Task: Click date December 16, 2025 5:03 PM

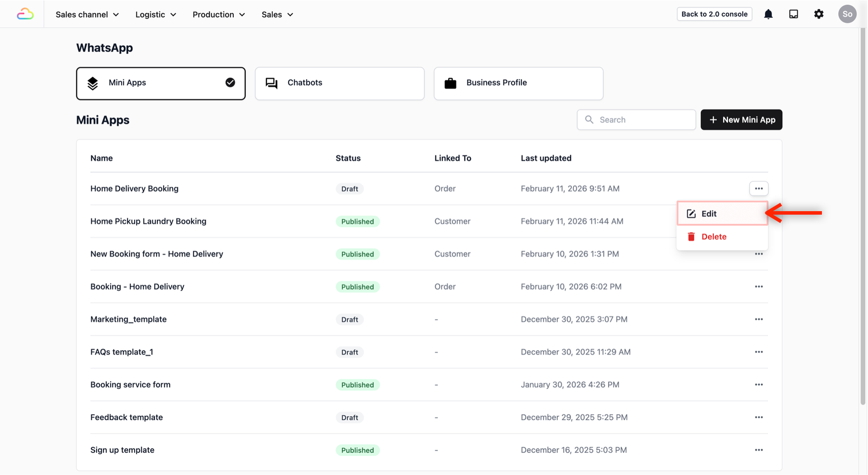Action: pyautogui.click(x=574, y=449)
